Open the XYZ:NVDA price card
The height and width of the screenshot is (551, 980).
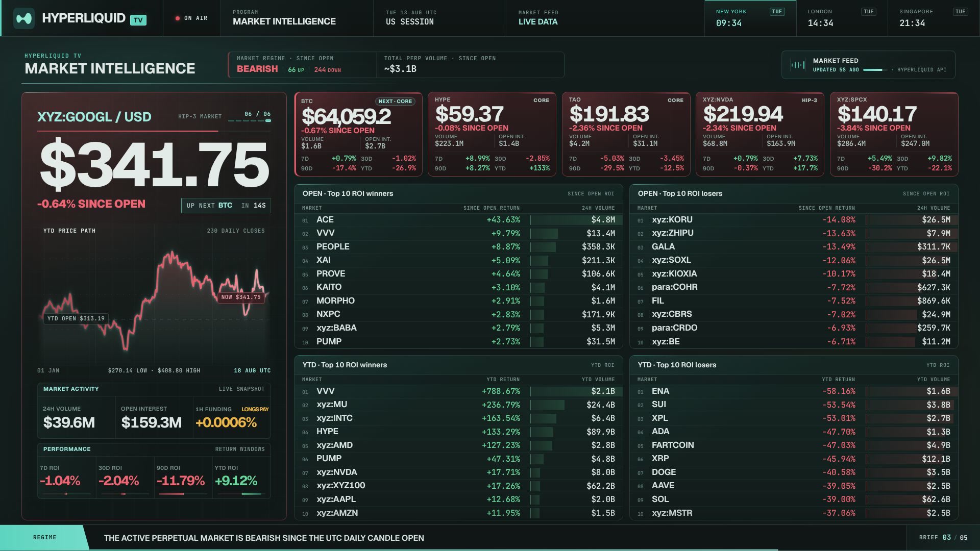(760, 134)
